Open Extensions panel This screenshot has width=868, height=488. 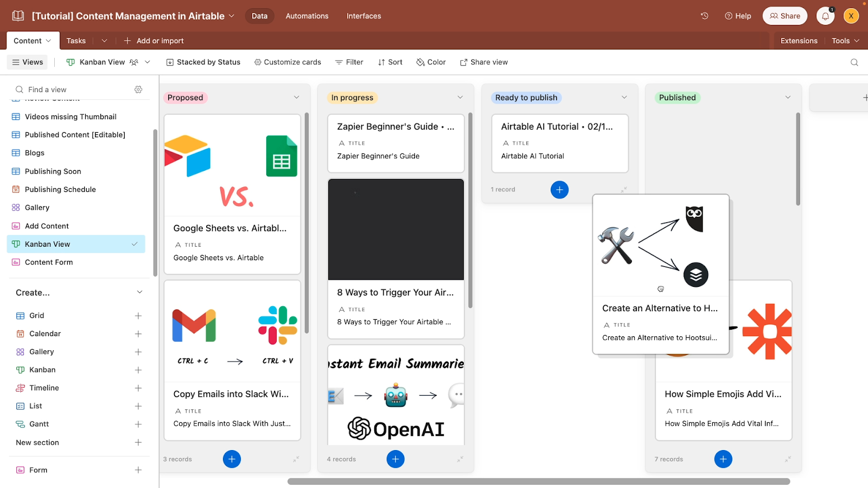pyautogui.click(x=799, y=41)
